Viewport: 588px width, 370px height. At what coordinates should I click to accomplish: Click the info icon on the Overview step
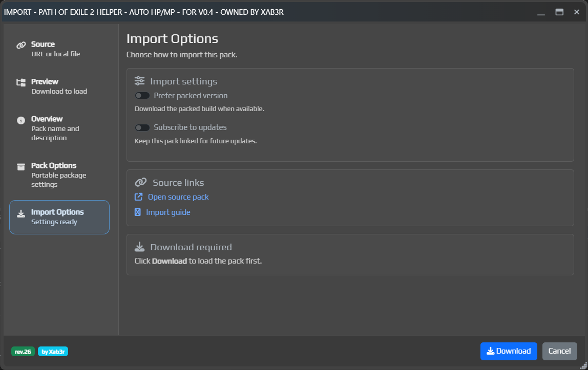[x=20, y=119]
